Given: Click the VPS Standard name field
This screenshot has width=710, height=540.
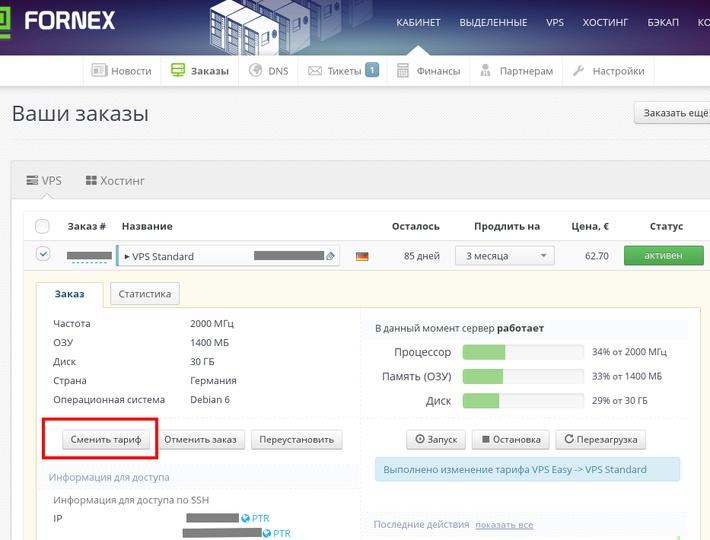Looking at the screenshot, I should (x=228, y=256).
